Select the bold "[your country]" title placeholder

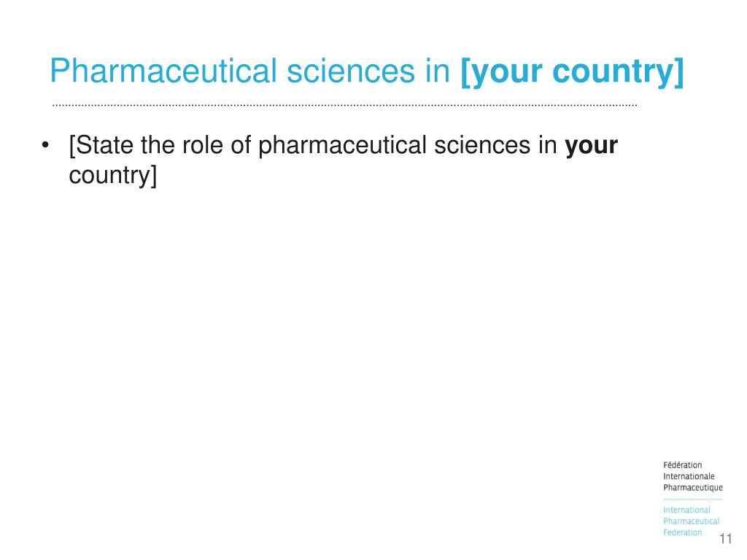pyautogui.click(x=572, y=72)
